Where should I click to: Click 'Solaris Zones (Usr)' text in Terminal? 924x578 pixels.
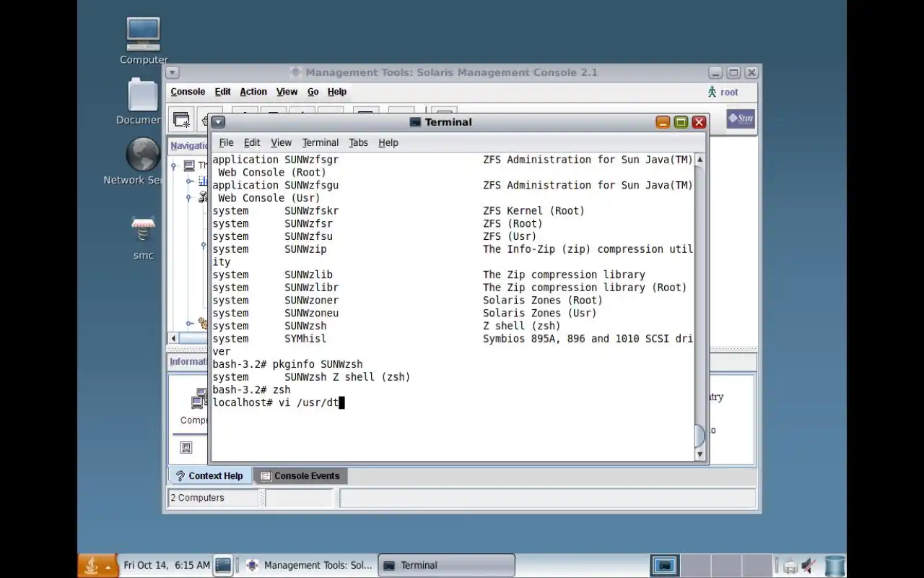coord(540,313)
